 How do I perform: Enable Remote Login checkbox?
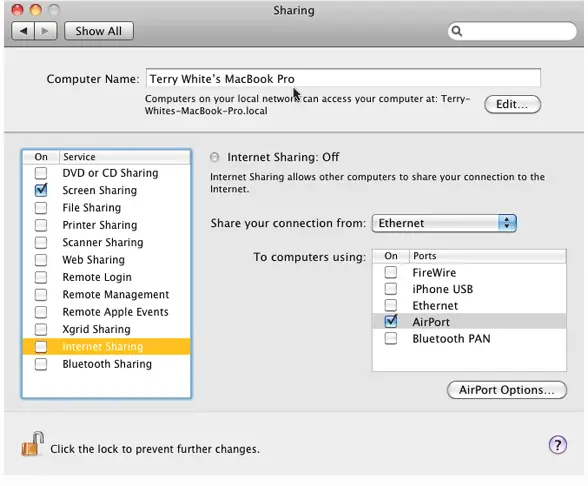pos(41,277)
